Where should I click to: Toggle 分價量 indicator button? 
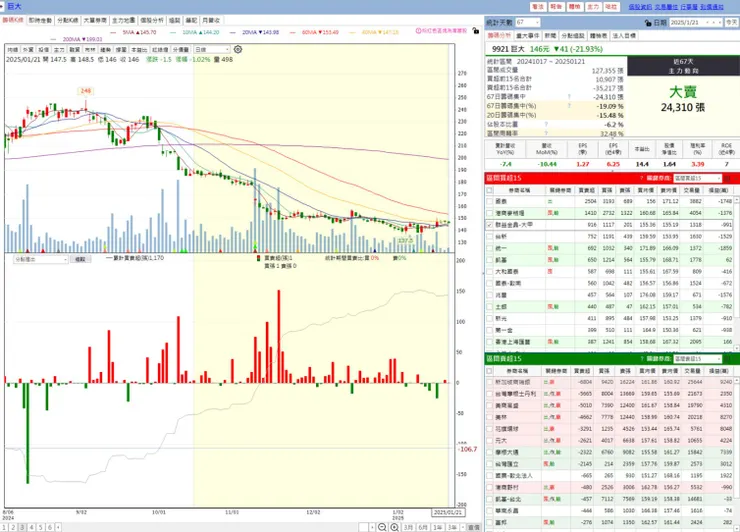(181, 50)
